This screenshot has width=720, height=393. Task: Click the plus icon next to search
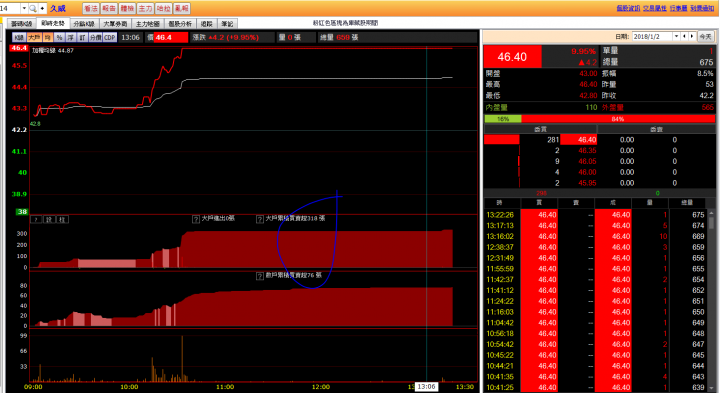[42, 8]
